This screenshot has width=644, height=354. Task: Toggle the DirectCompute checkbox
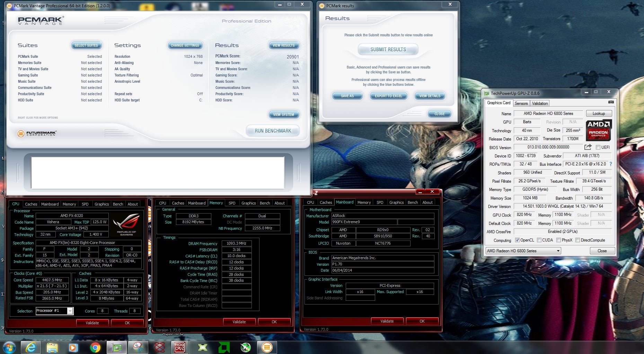click(x=577, y=240)
